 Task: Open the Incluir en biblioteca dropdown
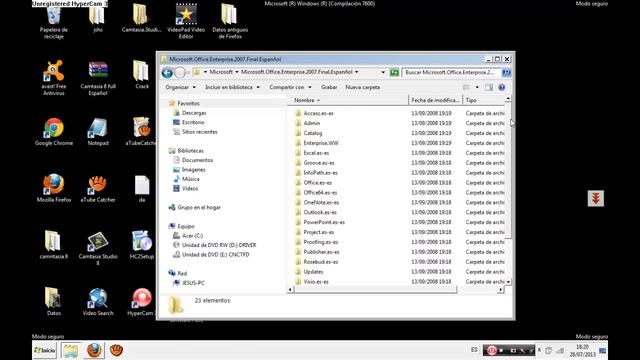232,87
